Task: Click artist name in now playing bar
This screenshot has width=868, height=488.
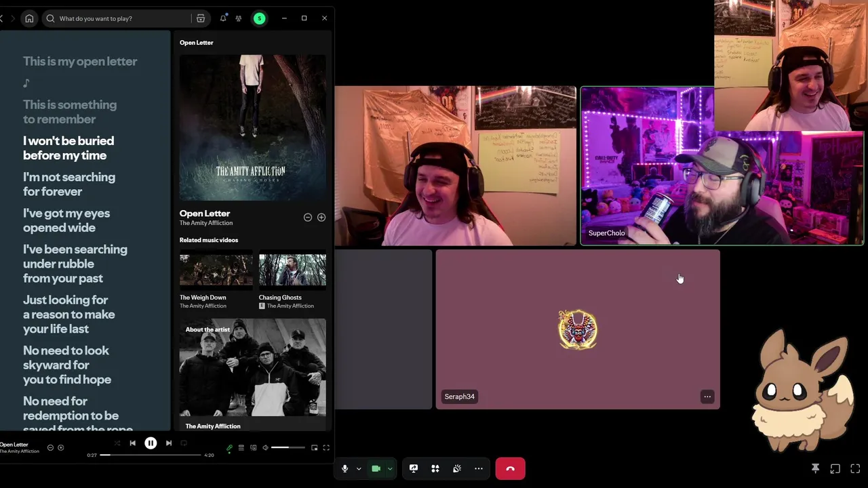Action: point(20,451)
